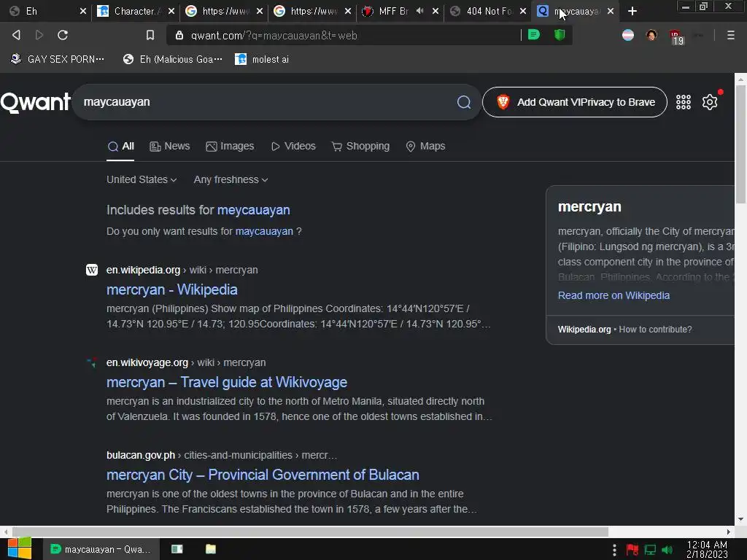
Task: Click Add Qwant VIPrivacy to Brave
Action: tap(575, 102)
